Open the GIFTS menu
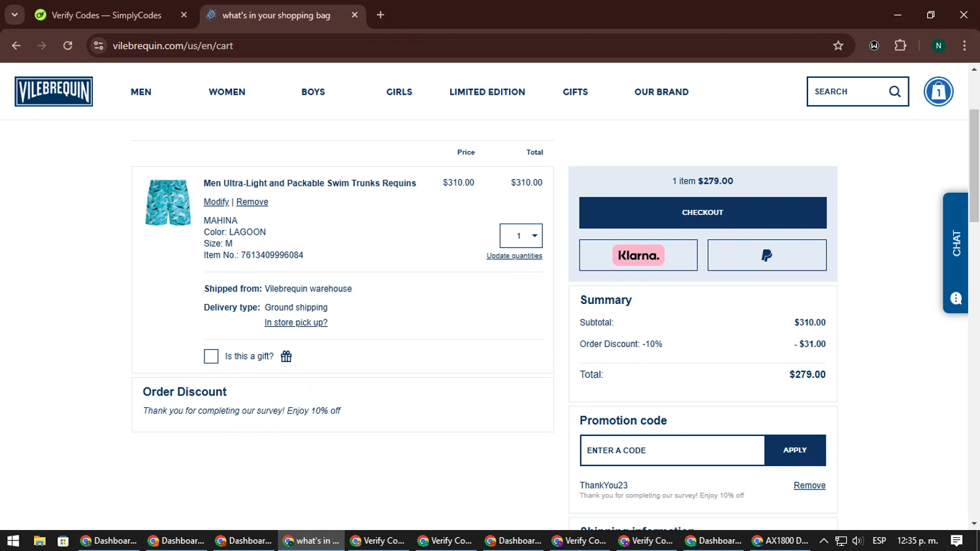The width and height of the screenshot is (980, 551). click(576, 92)
